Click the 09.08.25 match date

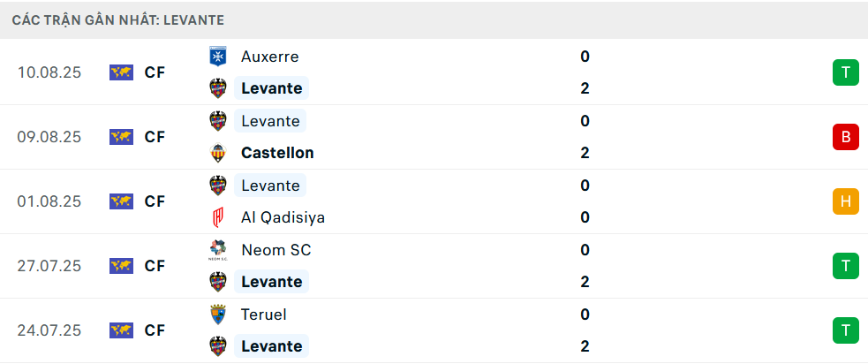point(49,137)
